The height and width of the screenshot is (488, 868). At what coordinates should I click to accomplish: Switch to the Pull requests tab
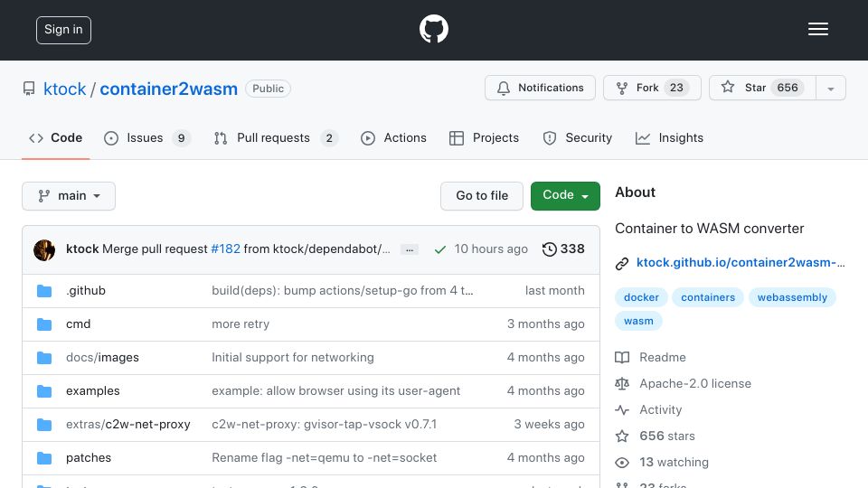click(276, 137)
